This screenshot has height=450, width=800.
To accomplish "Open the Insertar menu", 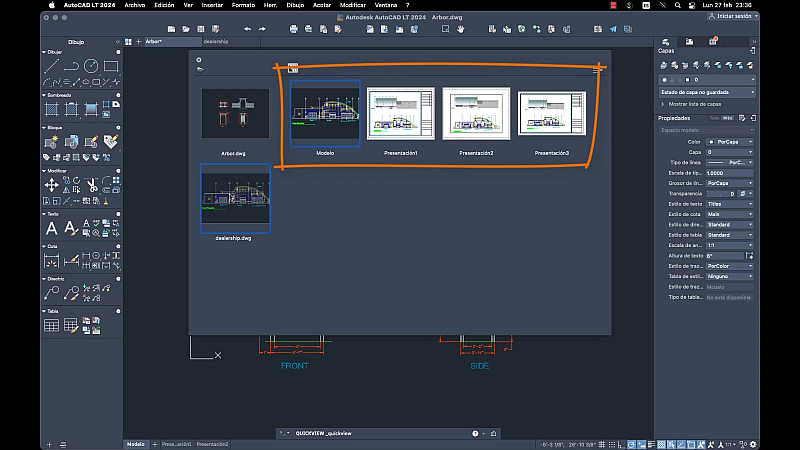I will pyautogui.click(x=212, y=5).
